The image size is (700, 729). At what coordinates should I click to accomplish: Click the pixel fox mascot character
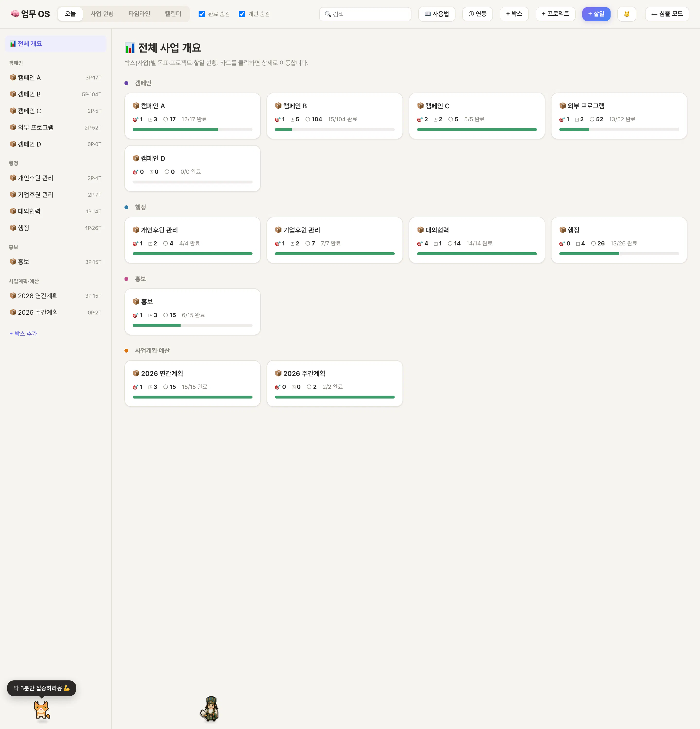pos(42,710)
